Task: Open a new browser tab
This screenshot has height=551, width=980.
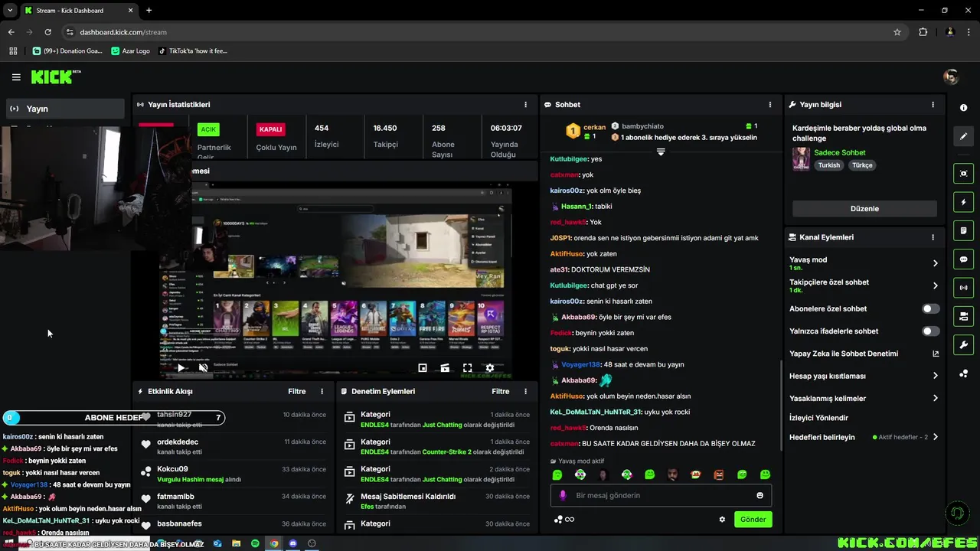Action: [x=149, y=10]
